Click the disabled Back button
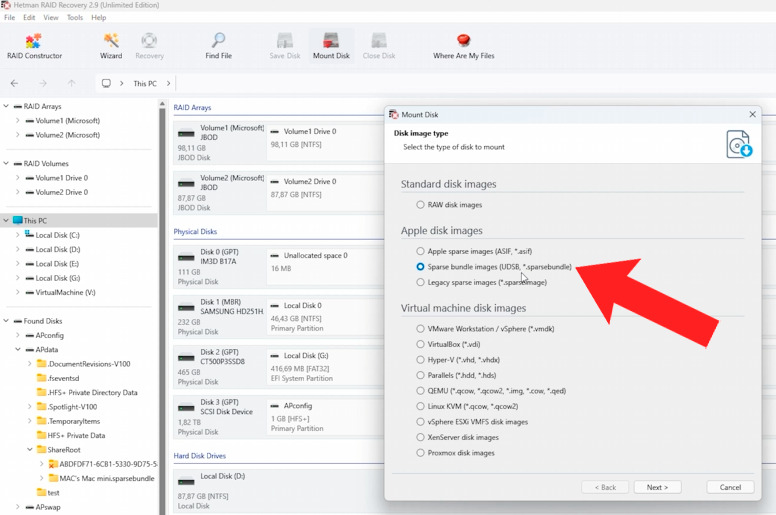776x515 pixels. (605, 487)
